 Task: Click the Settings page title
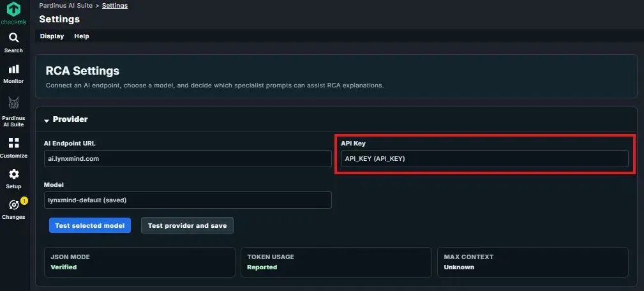(59, 19)
